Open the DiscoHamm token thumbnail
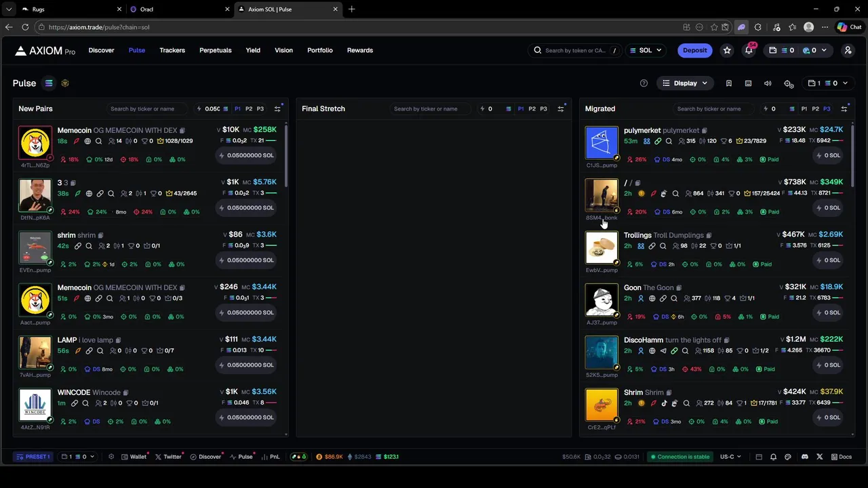868x488 pixels. click(602, 352)
